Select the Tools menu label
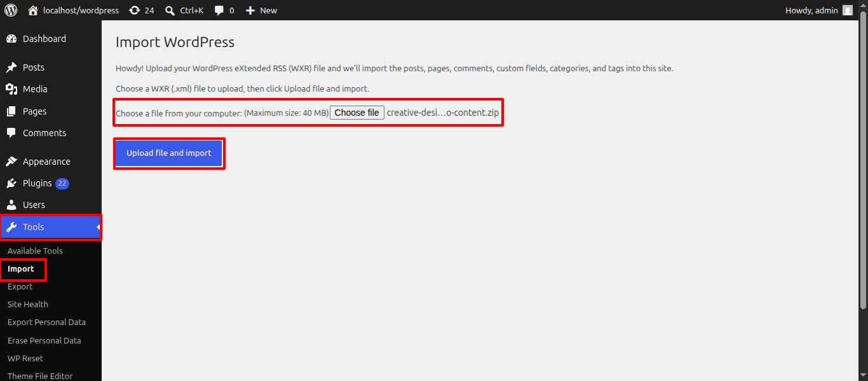This screenshot has width=868, height=381. pos(34,227)
